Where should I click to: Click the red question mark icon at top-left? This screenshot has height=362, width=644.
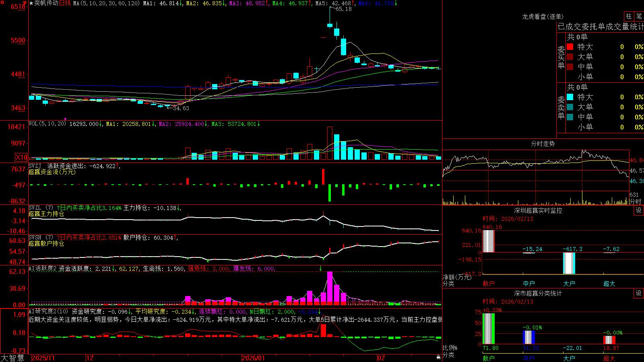pyautogui.click(x=25, y=3)
